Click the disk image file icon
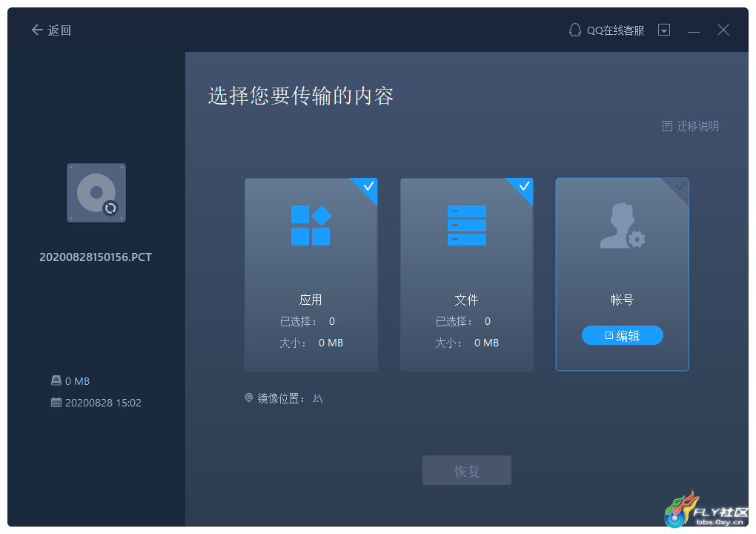Screen dimensions: 756x534 point(96,193)
